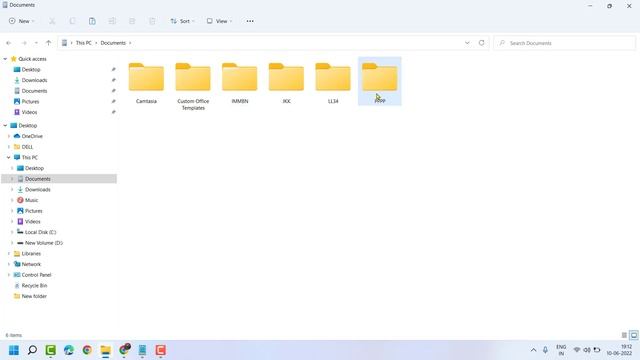Open Microsoft Edge from the taskbar
The width and height of the screenshot is (640, 360).
(x=69, y=350)
